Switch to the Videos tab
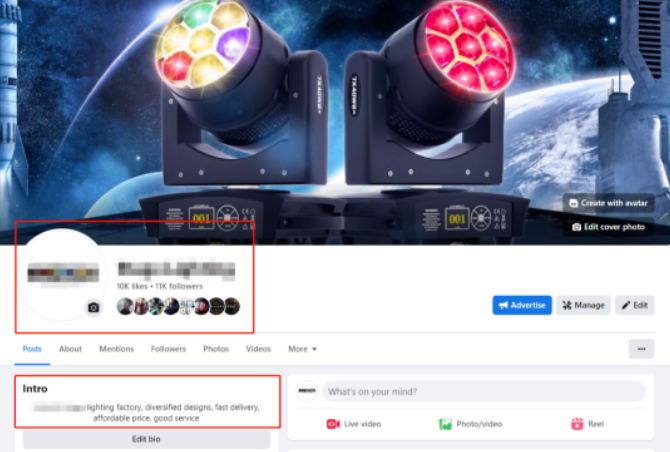 tap(258, 349)
